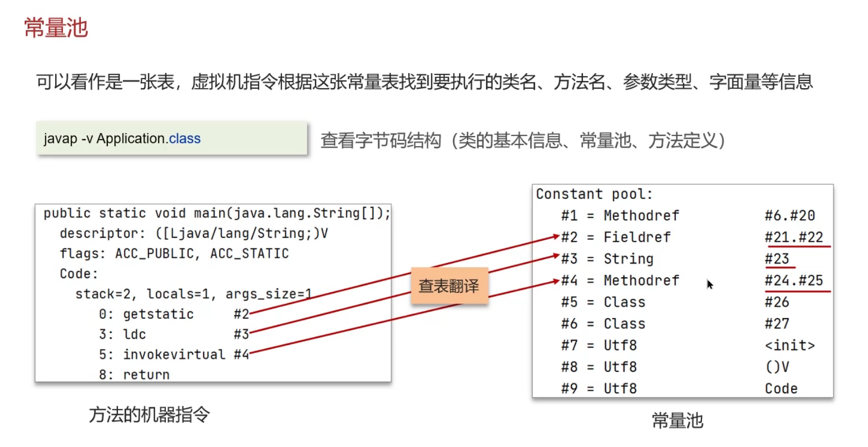Screen dimensions: 868x447
Task: Click the #3 = String row
Action: pyautogui.click(x=675, y=259)
